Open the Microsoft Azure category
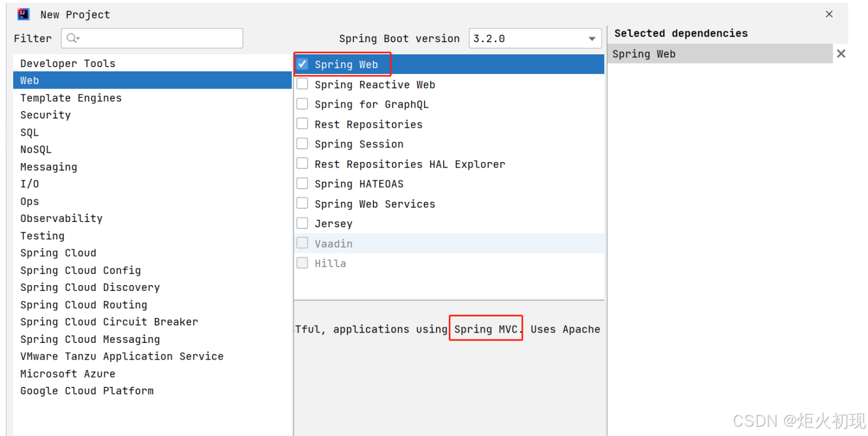 click(x=68, y=374)
